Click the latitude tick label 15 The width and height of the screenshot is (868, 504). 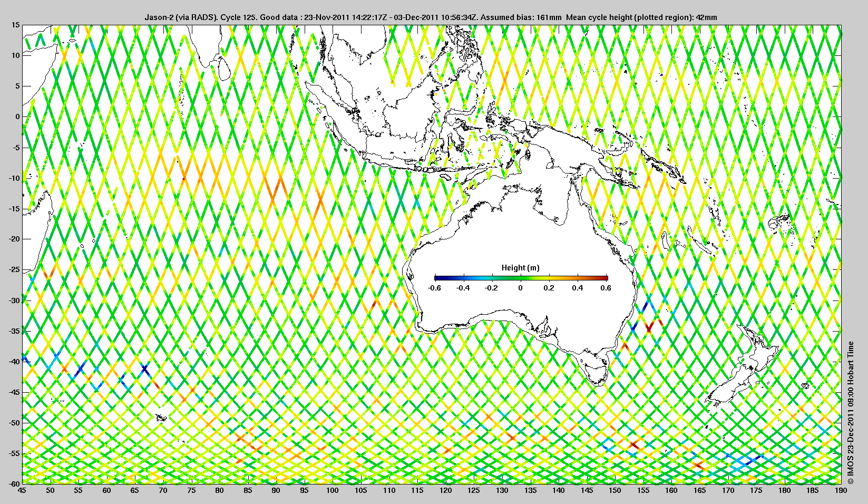[x=16, y=25]
